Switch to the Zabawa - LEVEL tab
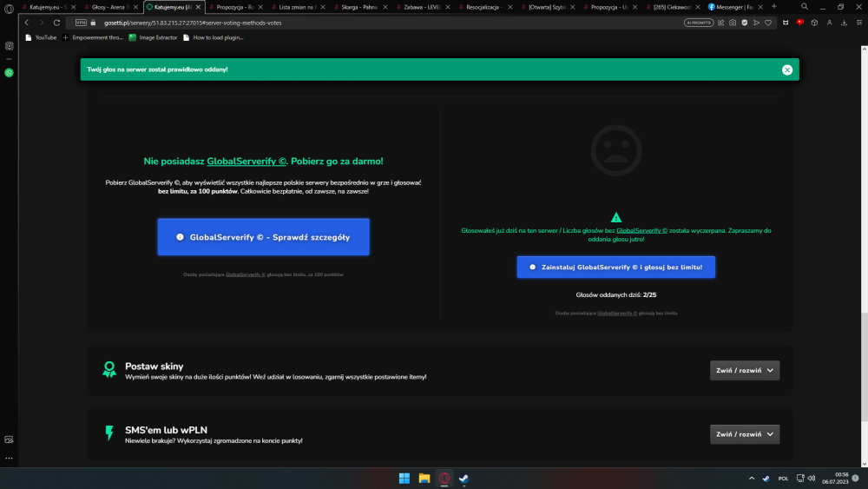The width and height of the screenshot is (868, 489). coord(422,7)
